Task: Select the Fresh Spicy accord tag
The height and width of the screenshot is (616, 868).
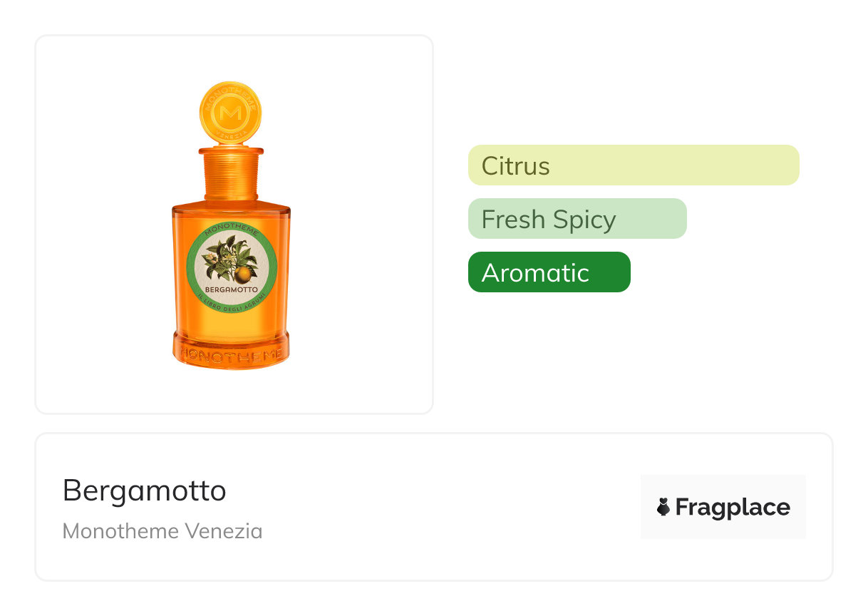Action: [577, 219]
